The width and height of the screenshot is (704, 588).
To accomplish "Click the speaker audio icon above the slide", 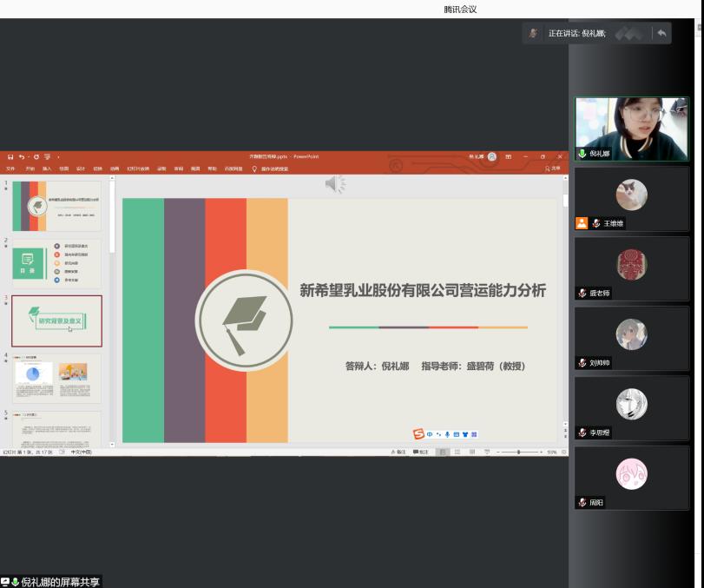I will pos(334,183).
